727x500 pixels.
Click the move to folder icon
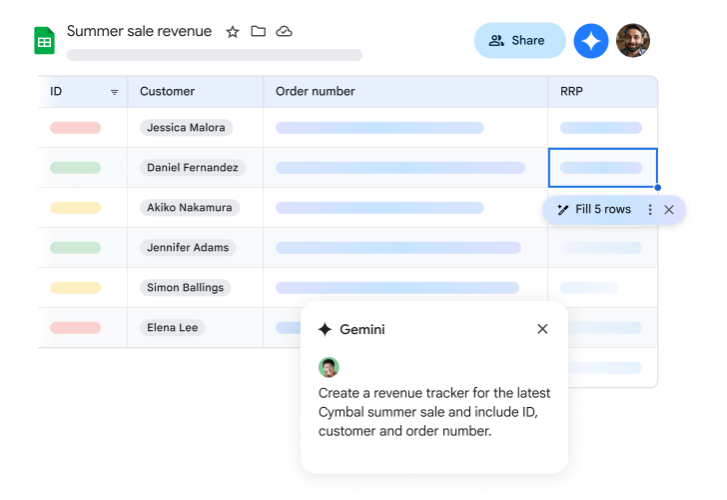point(258,32)
